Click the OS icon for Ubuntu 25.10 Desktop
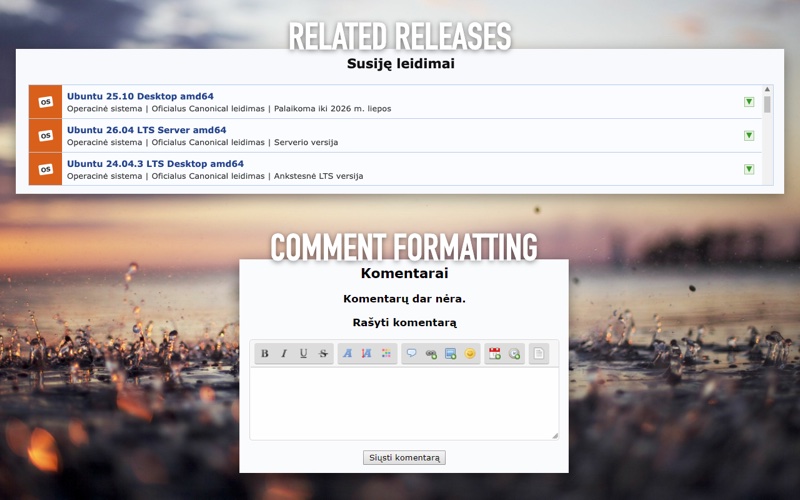The height and width of the screenshot is (500, 800). coord(45,102)
